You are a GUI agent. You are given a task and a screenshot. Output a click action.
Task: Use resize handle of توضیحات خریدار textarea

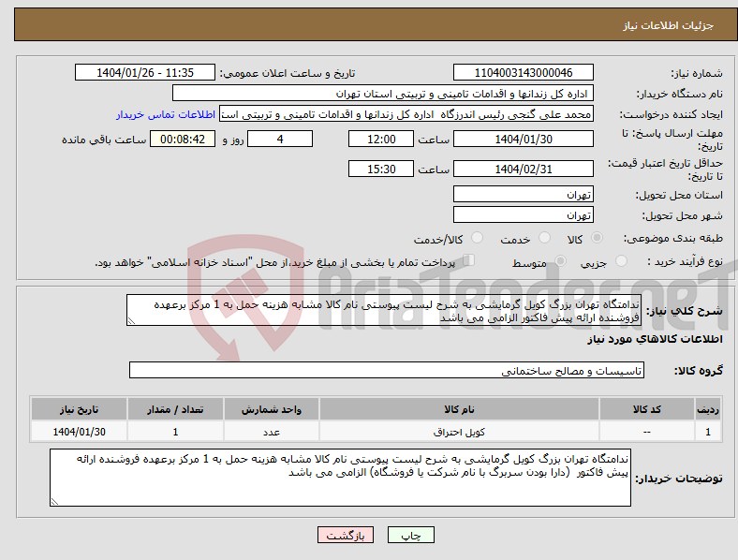point(54,502)
